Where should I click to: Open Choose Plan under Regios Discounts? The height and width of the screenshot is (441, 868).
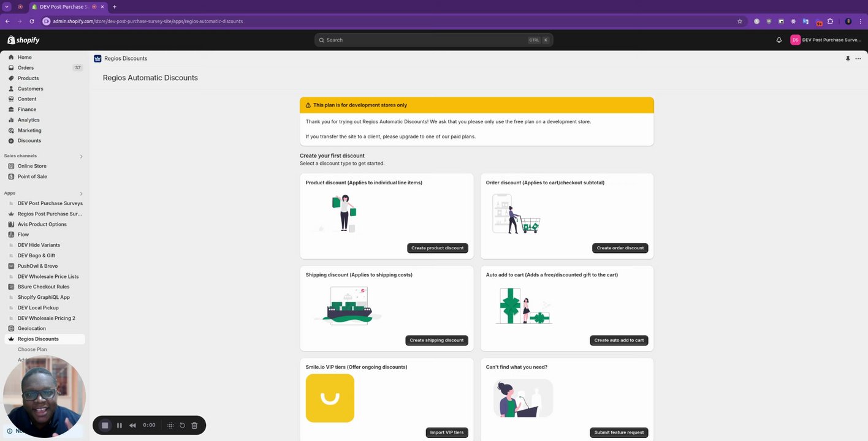[x=32, y=350]
